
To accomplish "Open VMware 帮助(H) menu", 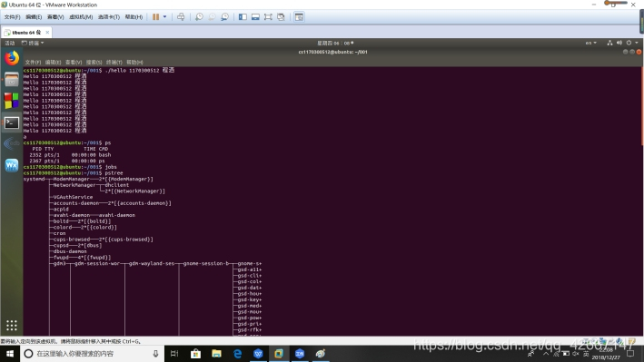I will 134,17.
